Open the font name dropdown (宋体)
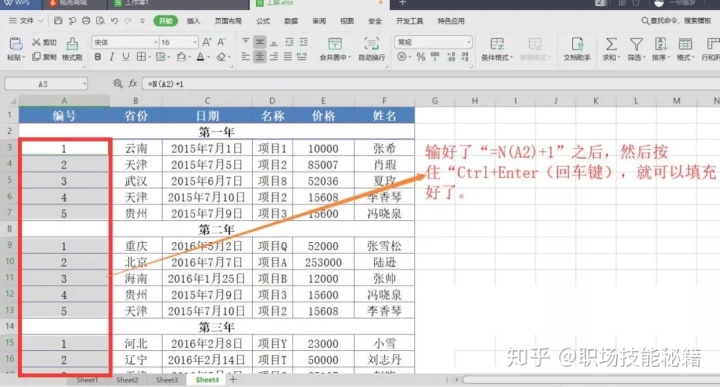 click(156, 42)
